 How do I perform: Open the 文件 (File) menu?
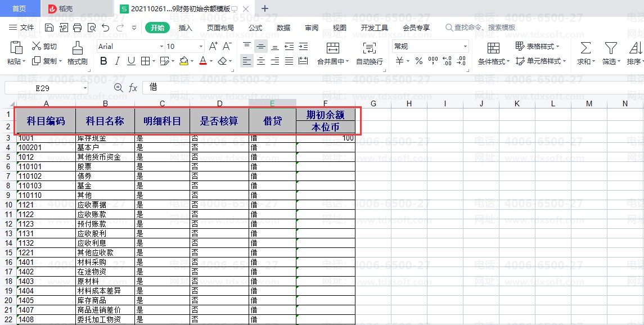point(21,28)
